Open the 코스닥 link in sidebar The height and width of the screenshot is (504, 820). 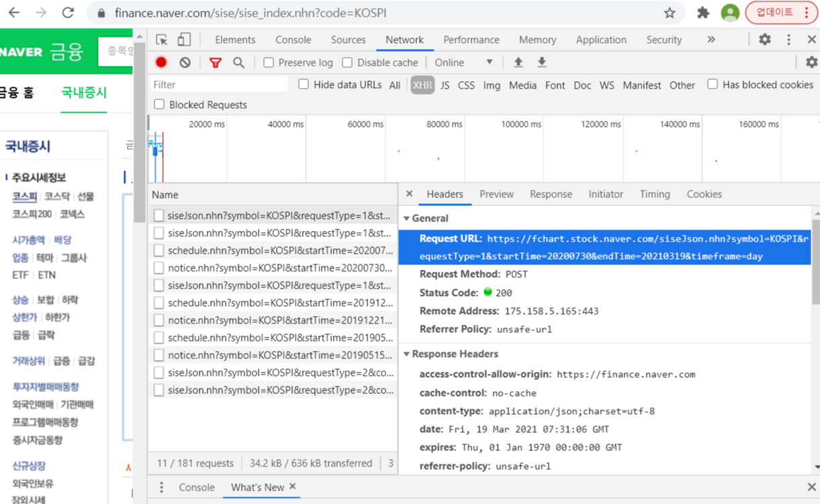tap(57, 197)
